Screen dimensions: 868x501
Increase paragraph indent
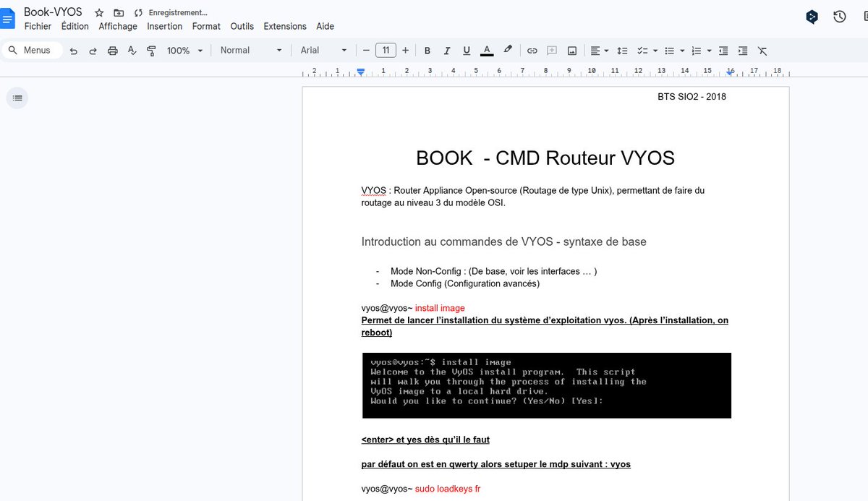click(x=743, y=51)
